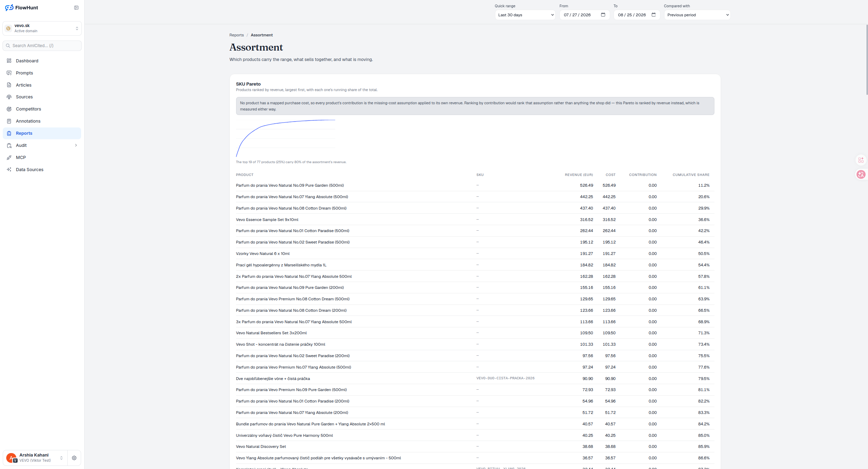
Task: Click the vevo.sk domain avatar icon
Action: point(8,28)
